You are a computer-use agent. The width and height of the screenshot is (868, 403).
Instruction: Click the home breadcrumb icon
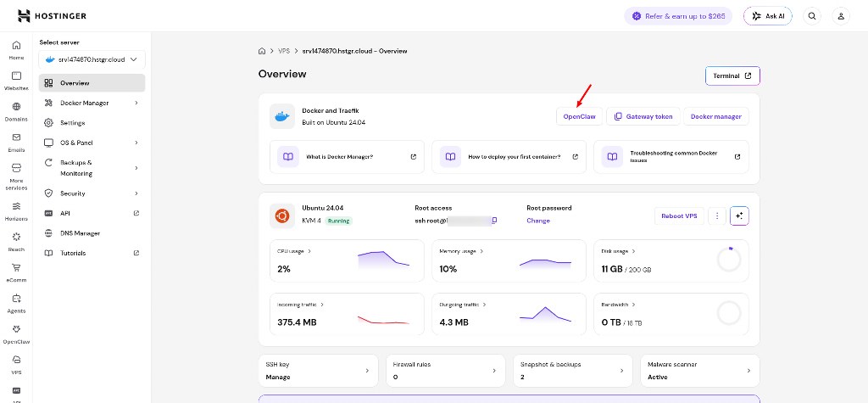[x=262, y=51]
